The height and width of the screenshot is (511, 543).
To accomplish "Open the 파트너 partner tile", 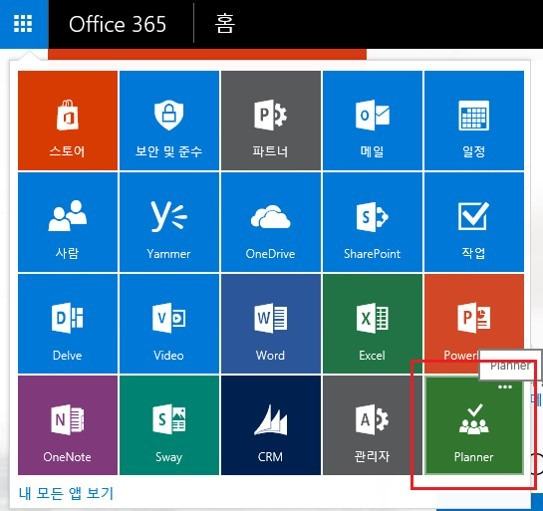I will click(x=271, y=120).
